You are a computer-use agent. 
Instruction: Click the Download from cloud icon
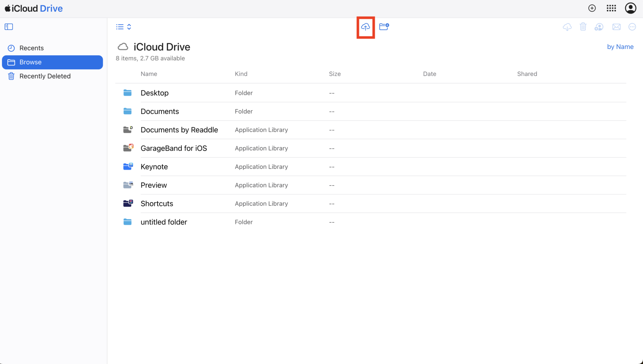[x=567, y=27]
